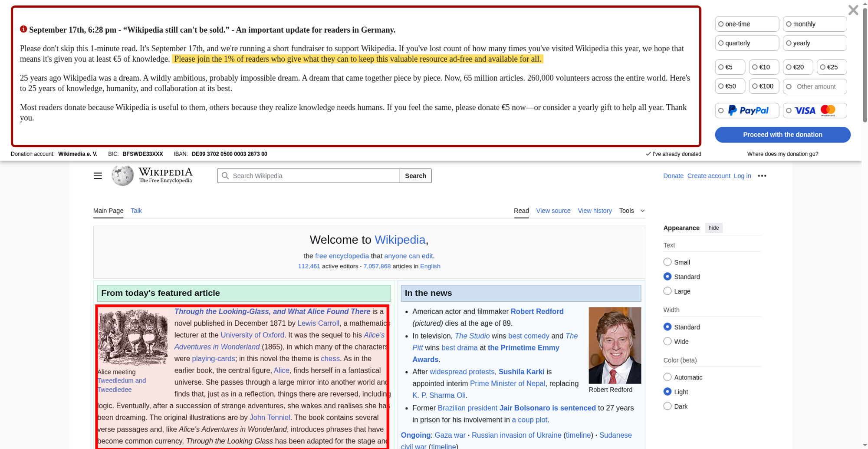Open the View source tab
Screen dimensions: 868x449
553,211
